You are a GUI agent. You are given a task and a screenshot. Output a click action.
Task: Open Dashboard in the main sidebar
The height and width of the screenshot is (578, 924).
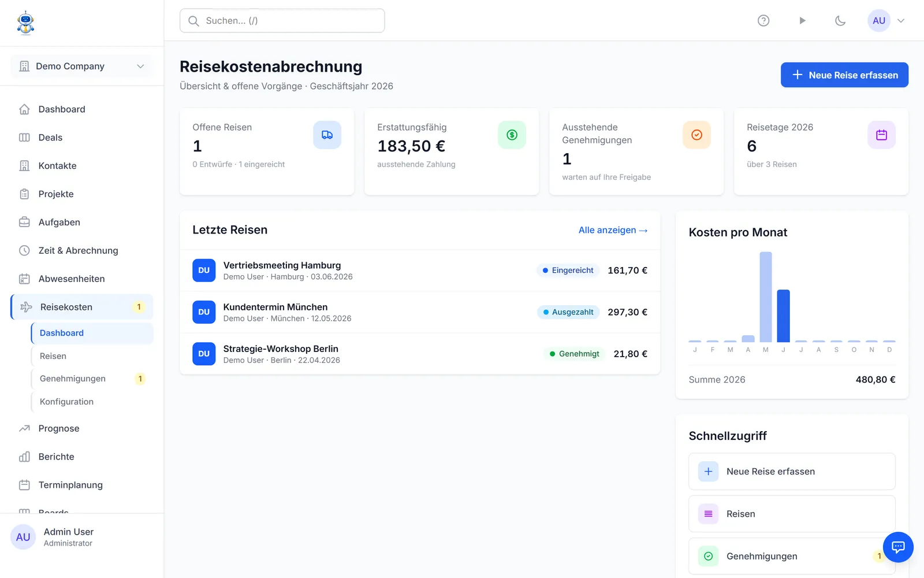click(x=81, y=109)
